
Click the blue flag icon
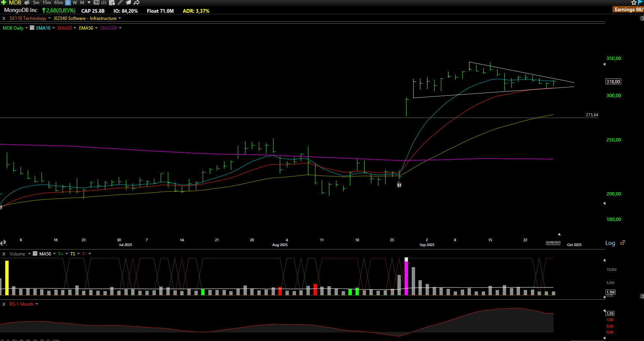[x=641, y=3]
